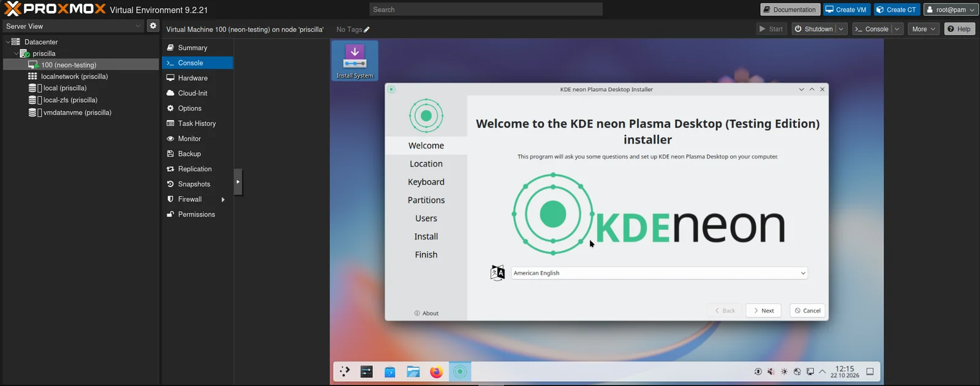Open the Console type dropdown arrow
The width and height of the screenshot is (980, 386).
(897, 29)
